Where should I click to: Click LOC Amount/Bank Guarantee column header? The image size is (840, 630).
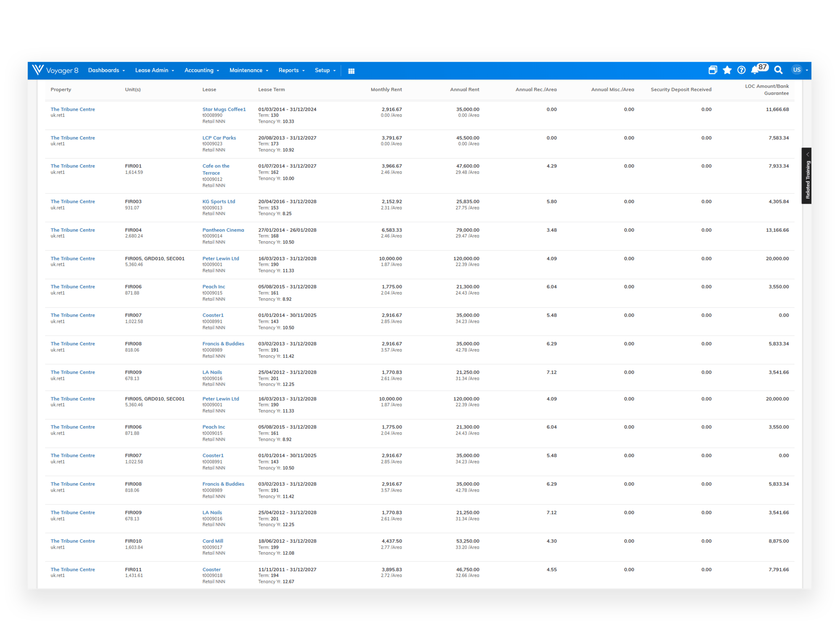(767, 89)
